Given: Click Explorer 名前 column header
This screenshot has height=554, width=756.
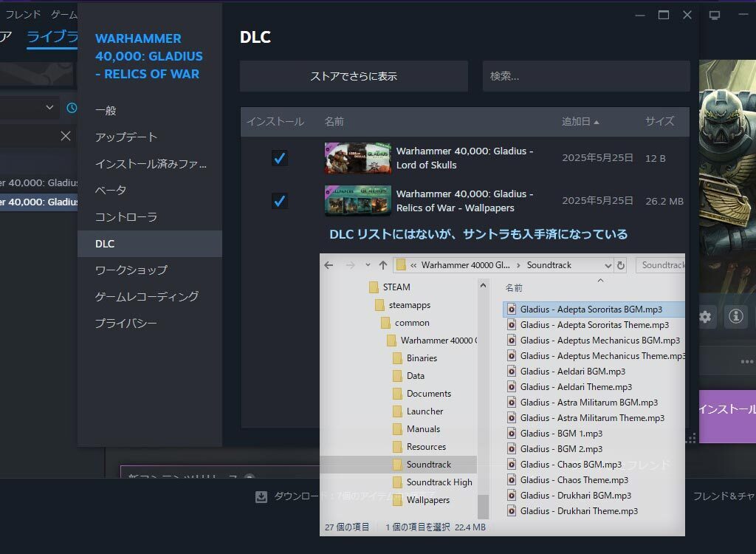Looking at the screenshot, I should [x=514, y=288].
